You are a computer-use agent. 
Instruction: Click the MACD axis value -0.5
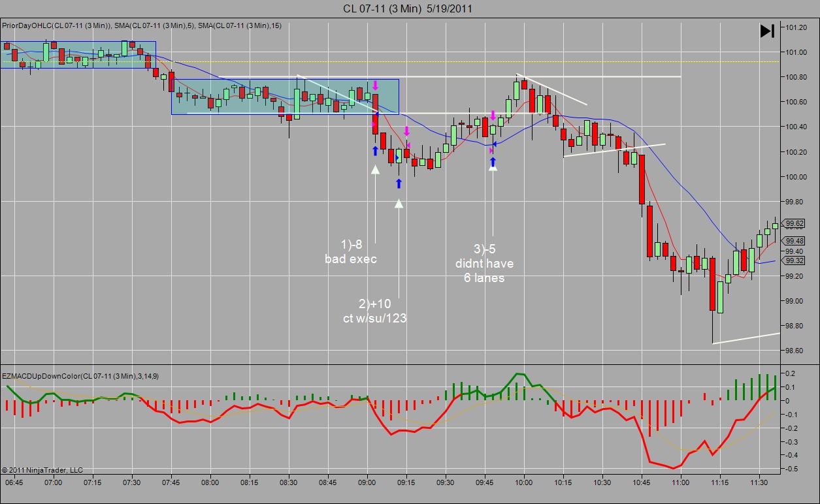792,469
